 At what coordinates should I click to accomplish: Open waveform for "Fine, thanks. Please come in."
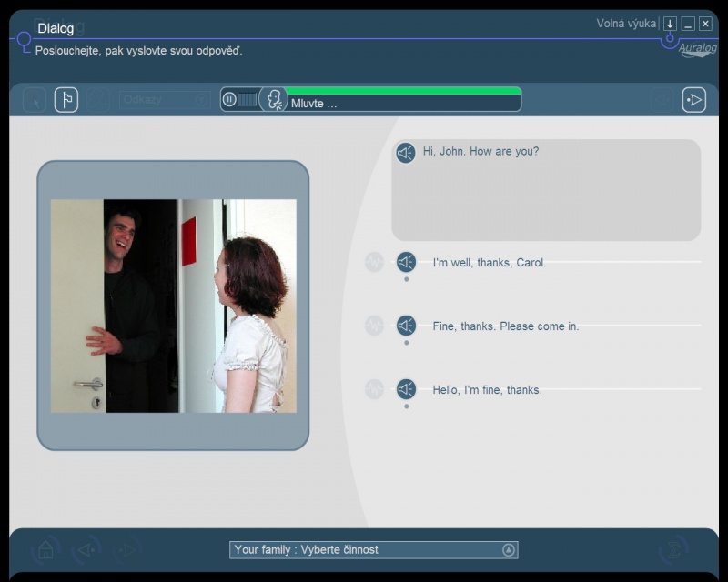[374, 326]
